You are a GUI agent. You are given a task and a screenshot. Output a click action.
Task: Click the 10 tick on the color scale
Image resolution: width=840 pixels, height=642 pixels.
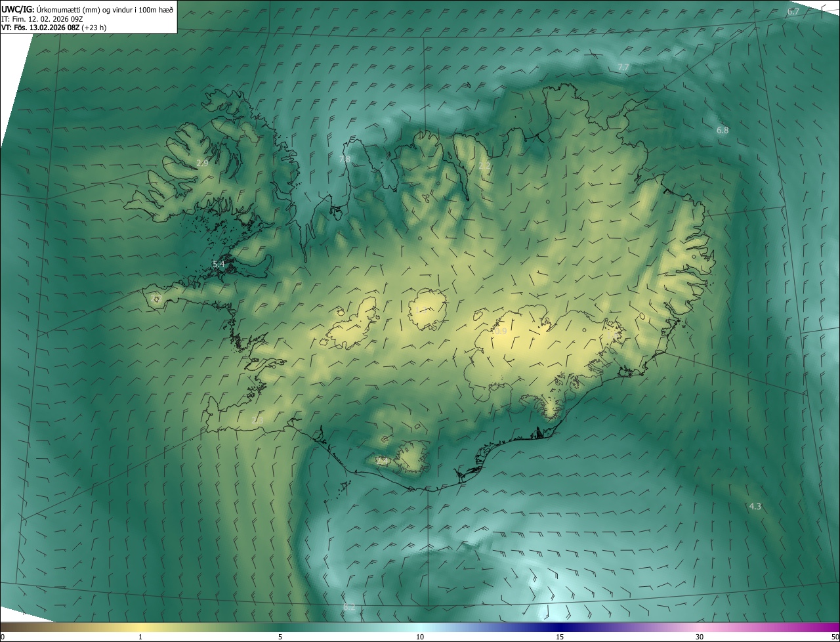pyautogui.click(x=420, y=637)
